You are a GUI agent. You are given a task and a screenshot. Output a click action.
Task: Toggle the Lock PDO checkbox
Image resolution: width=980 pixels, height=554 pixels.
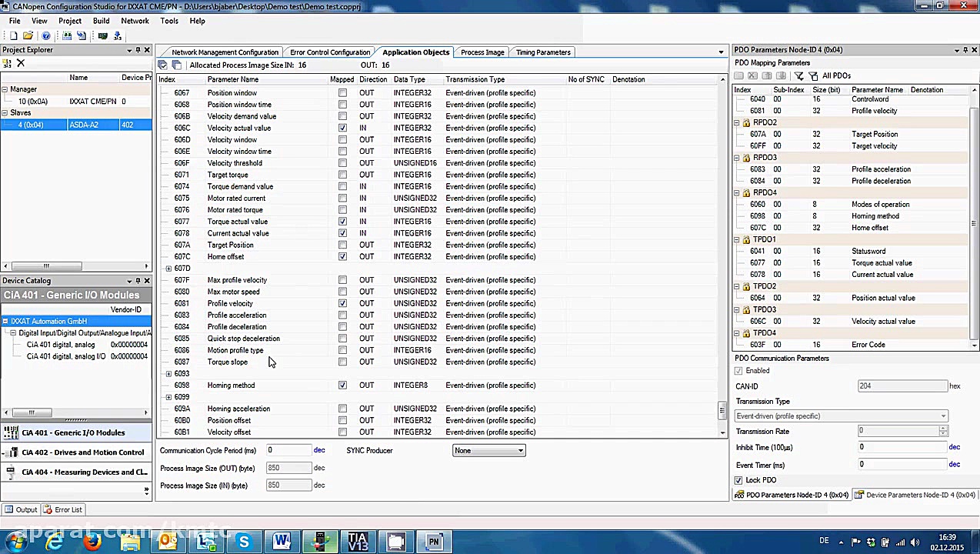pyautogui.click(x=738, y=480)
